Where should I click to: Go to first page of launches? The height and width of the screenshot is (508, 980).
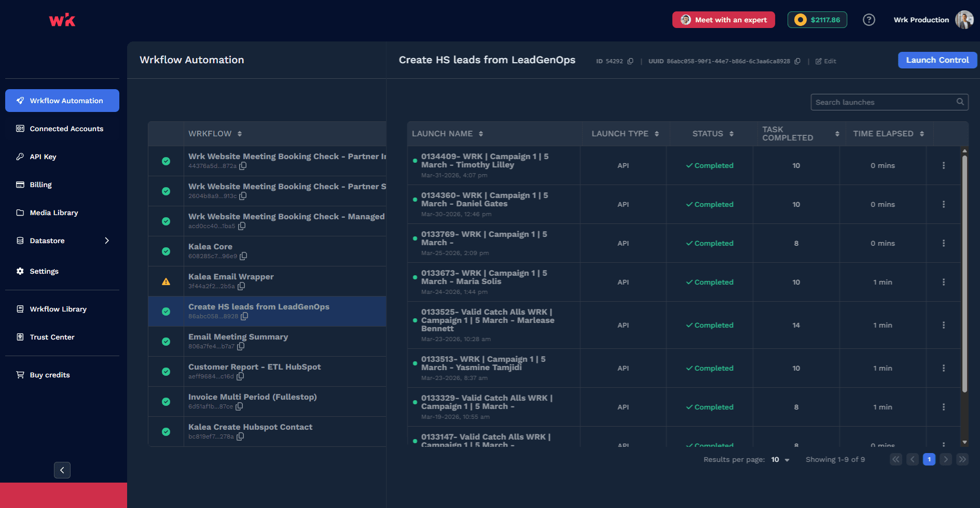pos(896,459)
